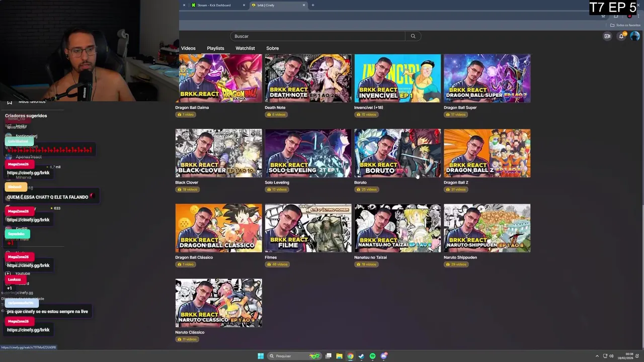This screenshot has height=362, width=644.
Task: Show hidden system tray icons
Action: pyautogui.click(x=597, y=356)
